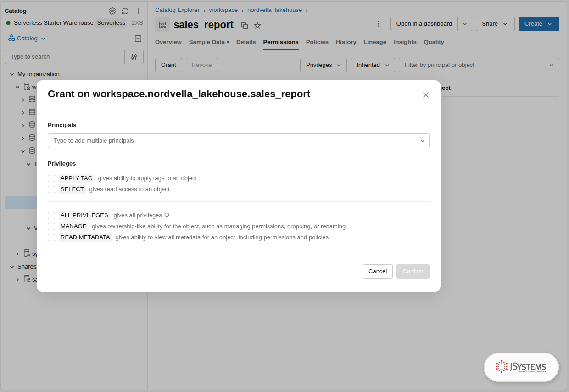This screenshot has height=392, width=569.
Task: Copy the sales_report table name
Action: click(x=245, y=26)
